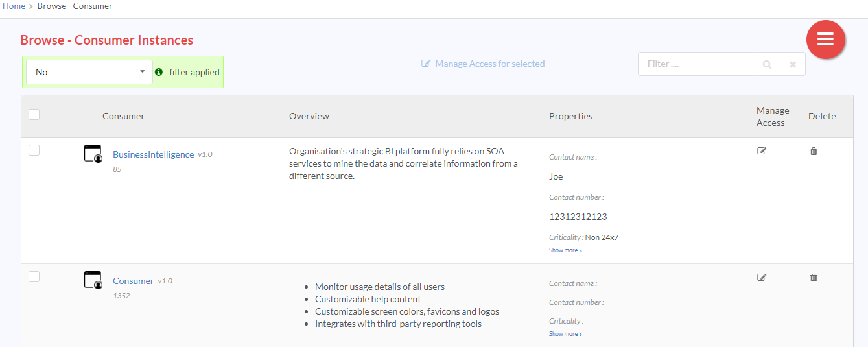Open the 'No' filter dropdown
868x347 pixels.
pyautogui.click(x=89, y=72)
